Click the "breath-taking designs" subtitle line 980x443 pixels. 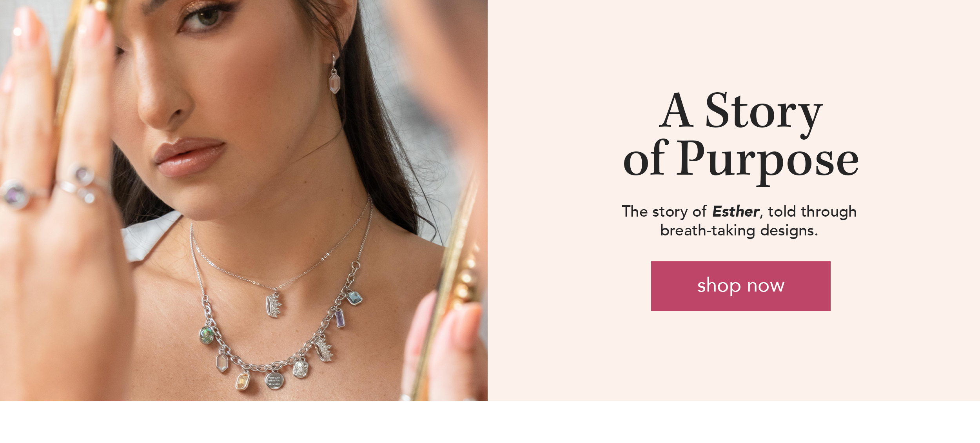coord(739,230)
